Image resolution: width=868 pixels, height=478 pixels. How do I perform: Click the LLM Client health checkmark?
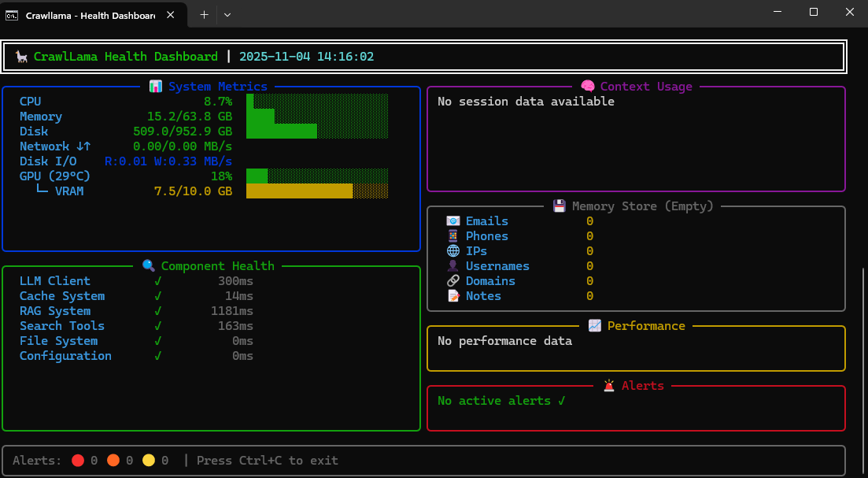(157, 280)
